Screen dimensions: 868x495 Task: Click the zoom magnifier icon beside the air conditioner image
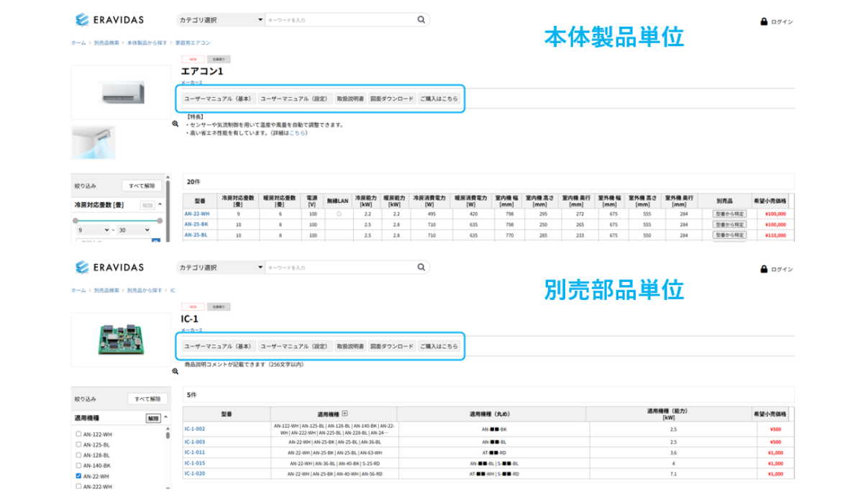coord(175,124)
